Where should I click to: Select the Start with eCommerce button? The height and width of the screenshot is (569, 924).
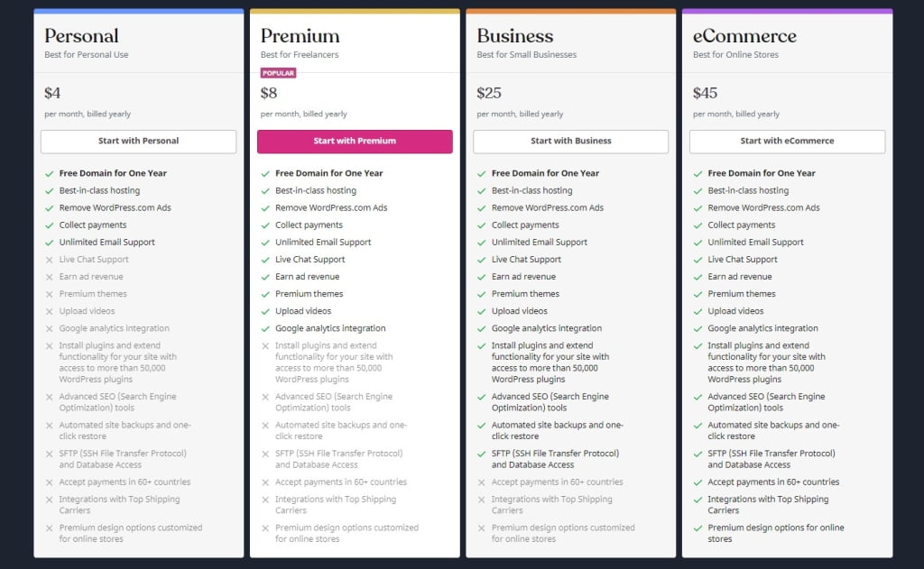(x=787, y=142)
